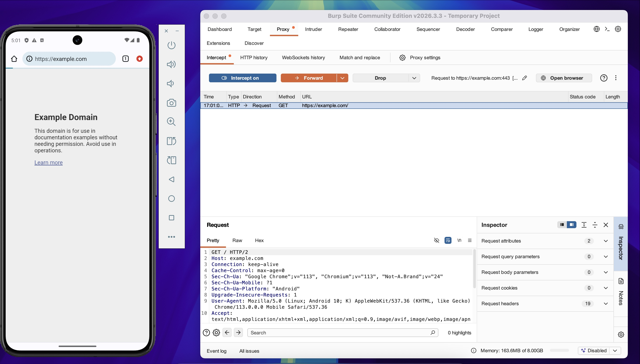640x364 pixels.
Task: Open emulator extended controls three dots
Action: point(172,237)
